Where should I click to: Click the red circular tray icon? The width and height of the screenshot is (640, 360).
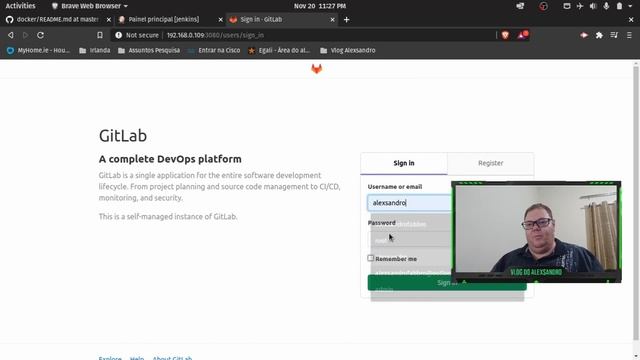543,6
